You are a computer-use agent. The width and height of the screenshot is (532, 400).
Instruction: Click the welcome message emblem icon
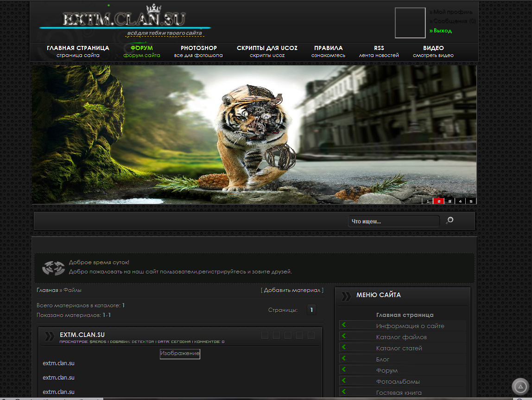coord(53,267)
